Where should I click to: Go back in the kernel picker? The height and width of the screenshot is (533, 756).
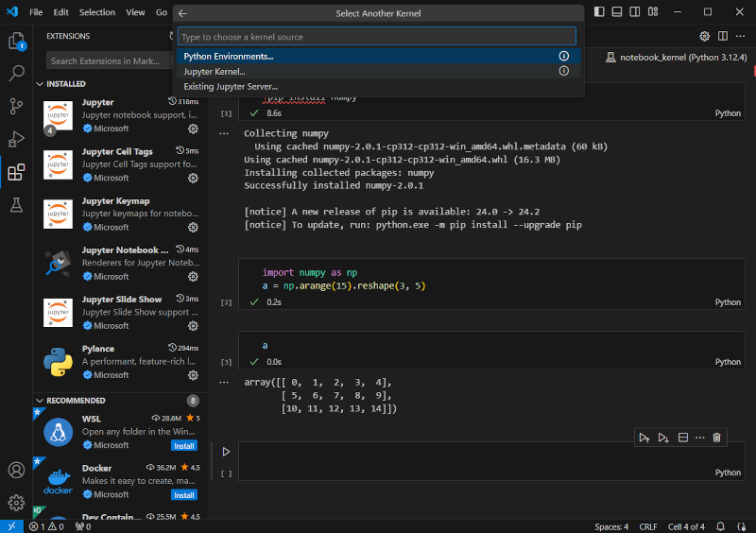182,13
